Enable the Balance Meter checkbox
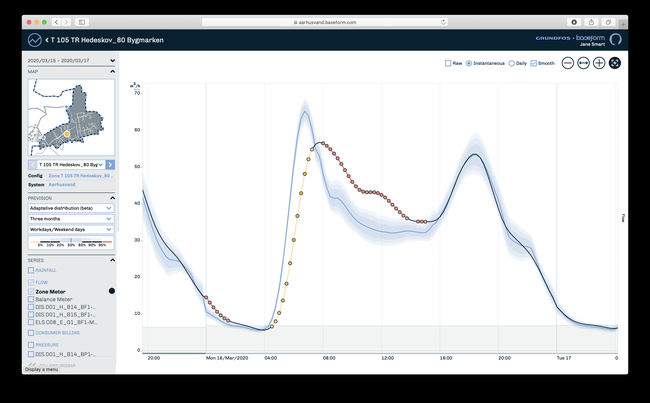The width and height of the screenshot is (650, 403). 31,299
